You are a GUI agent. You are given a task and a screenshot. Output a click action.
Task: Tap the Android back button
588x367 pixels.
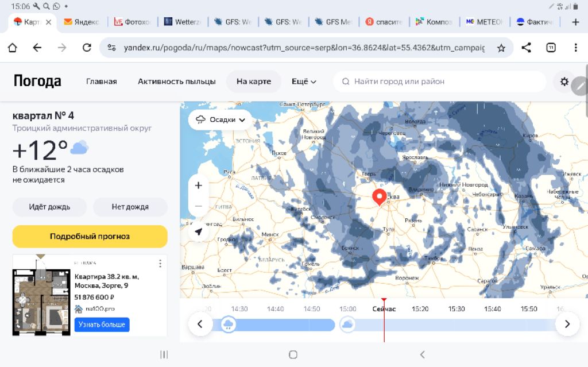coord(422,354)
